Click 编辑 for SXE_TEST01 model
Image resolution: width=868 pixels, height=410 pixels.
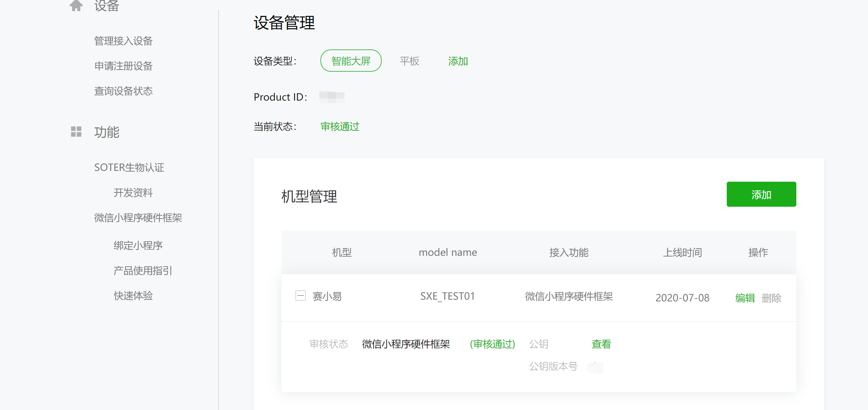[x=745, y=298]
